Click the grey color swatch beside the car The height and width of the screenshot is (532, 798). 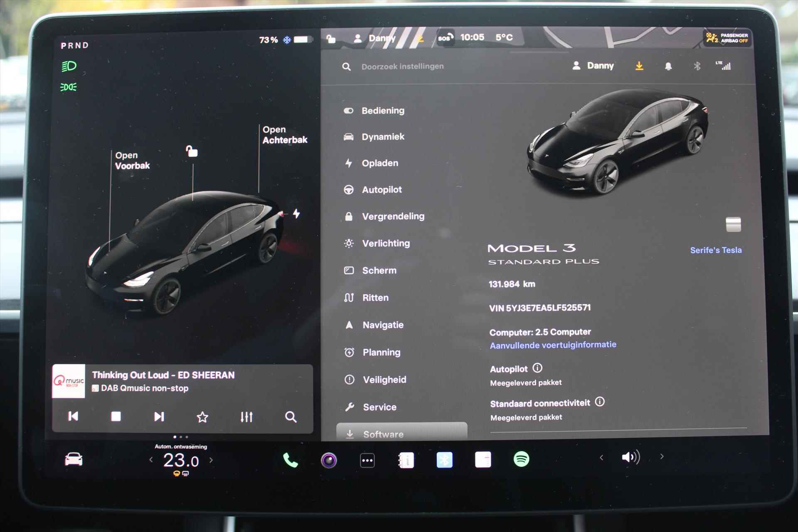click(x=733, y=224)
